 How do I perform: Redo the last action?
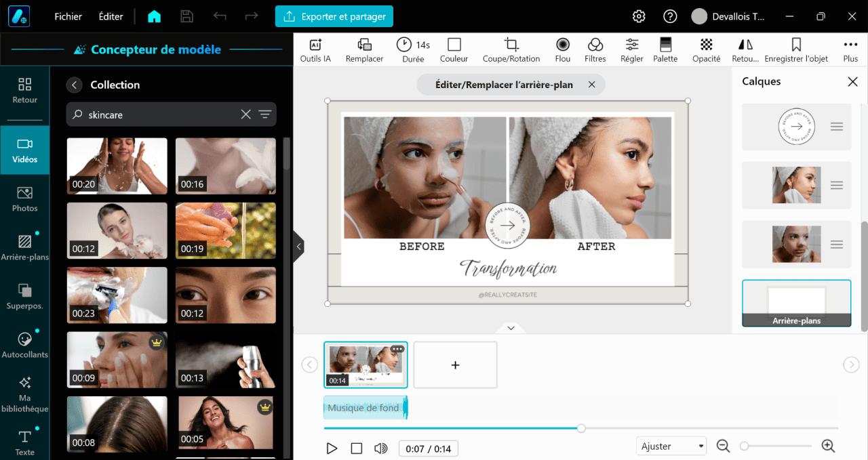252,16
